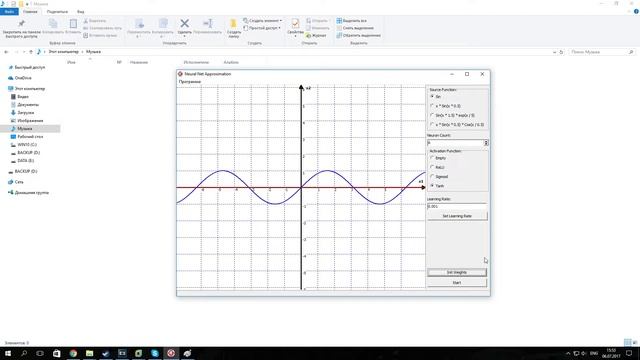This screenshot has height=360, width=640.
Task: Click the Вставить clipboard icon
Action: point(73,24)
